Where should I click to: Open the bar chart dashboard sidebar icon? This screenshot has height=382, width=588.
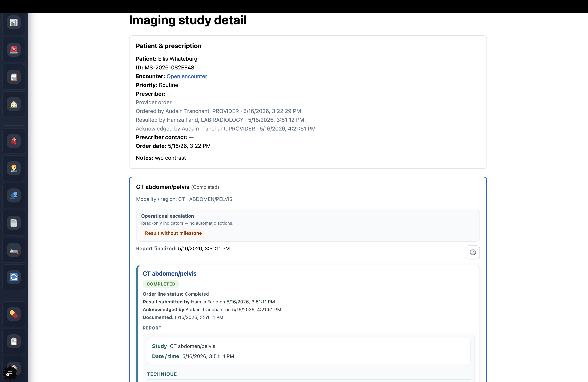click(x=14, y=23)
